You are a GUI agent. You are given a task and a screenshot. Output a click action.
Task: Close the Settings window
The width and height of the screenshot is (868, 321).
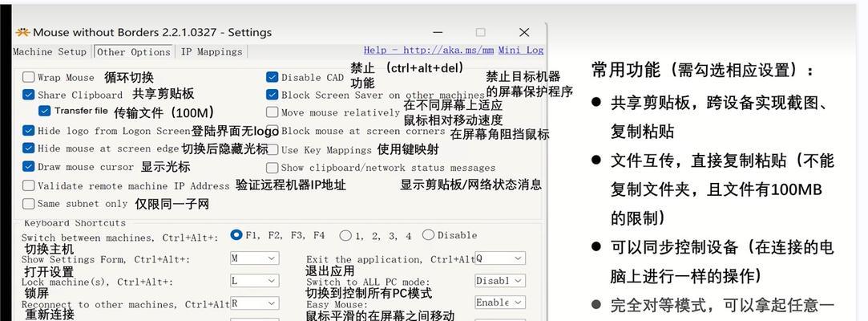pyautogui.click(x=524, y=32)
